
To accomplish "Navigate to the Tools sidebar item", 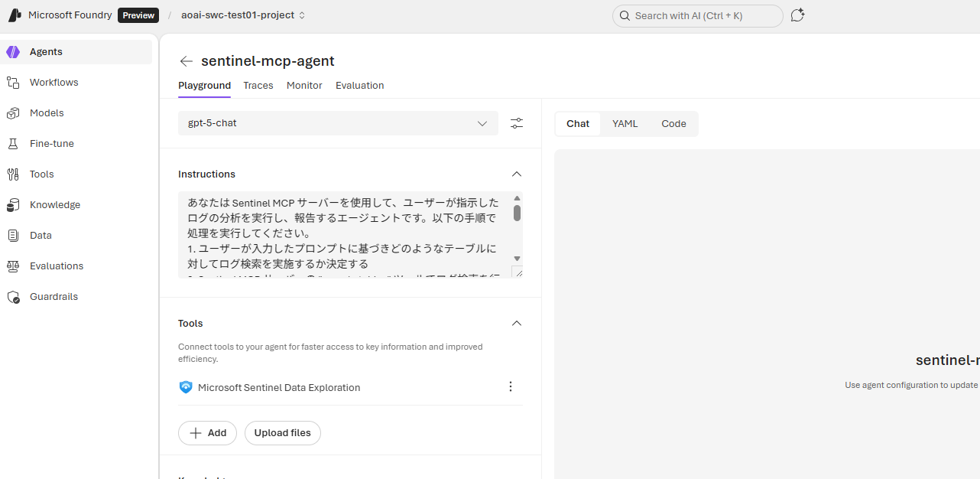I will tap(42, 174).
